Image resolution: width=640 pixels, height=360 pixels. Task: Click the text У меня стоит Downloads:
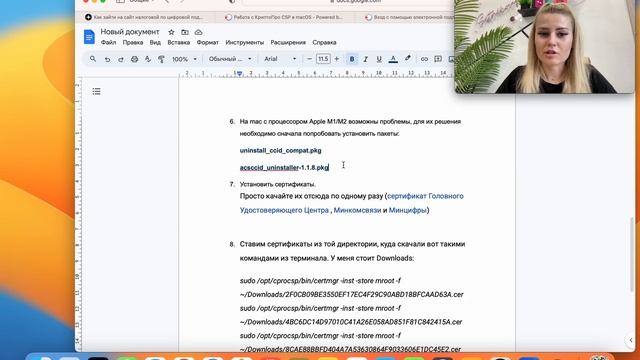[372, 258]
